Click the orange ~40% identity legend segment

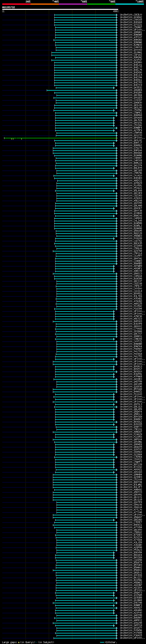point(45,4)
